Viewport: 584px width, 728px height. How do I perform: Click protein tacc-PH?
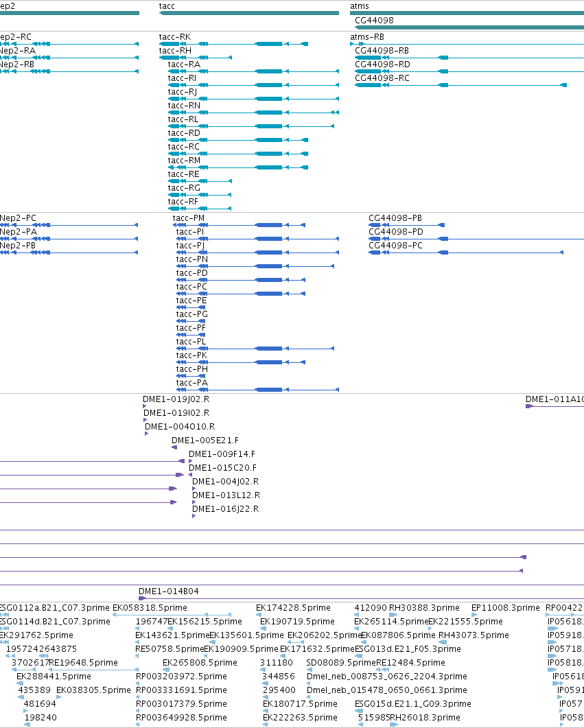[x=191, y=375]
